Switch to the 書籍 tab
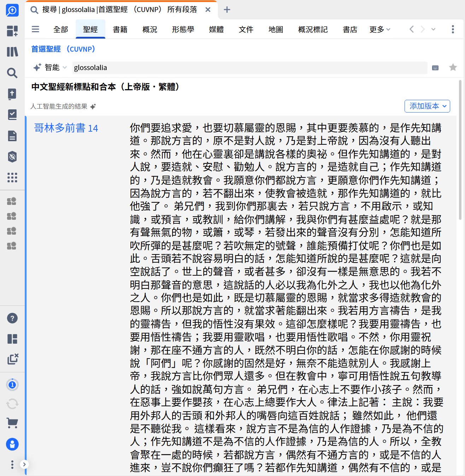465x476 pixels. [120, 29]
